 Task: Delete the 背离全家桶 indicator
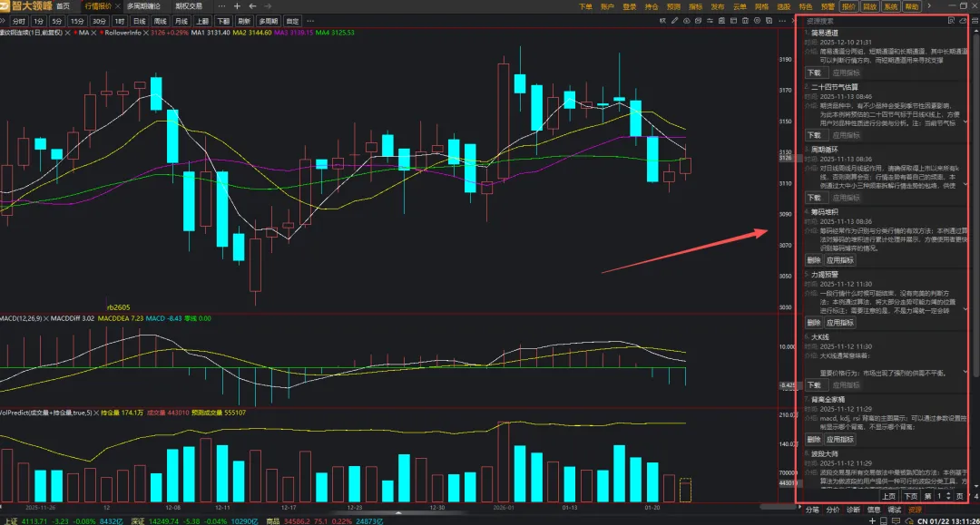click(x=814, y=440)
